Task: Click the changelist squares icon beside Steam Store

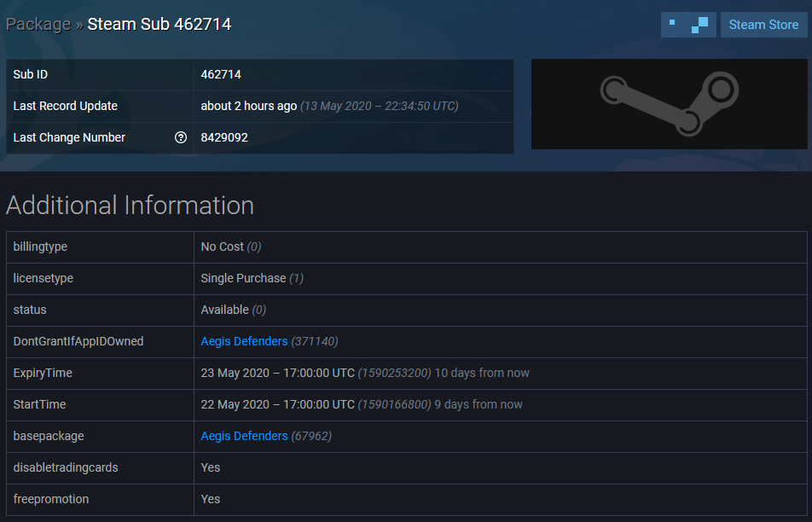Action: coord(688,25)
